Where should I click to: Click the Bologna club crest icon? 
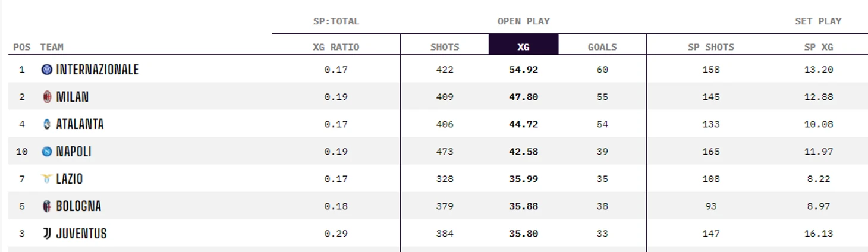click(x=47, y=206)
